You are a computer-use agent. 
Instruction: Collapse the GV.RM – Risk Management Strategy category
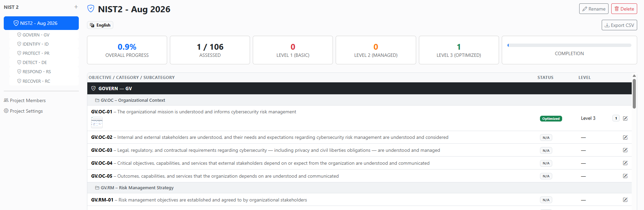[360, 188]
